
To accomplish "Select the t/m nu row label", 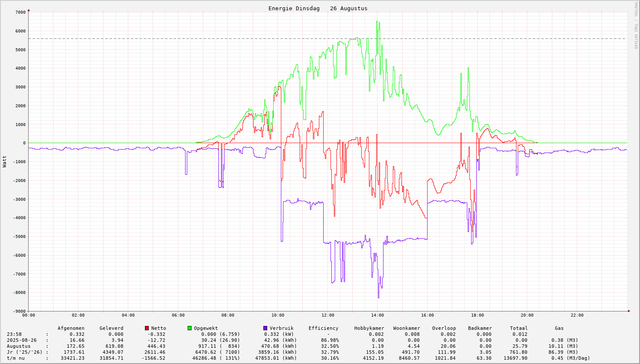I will (15, 358).
